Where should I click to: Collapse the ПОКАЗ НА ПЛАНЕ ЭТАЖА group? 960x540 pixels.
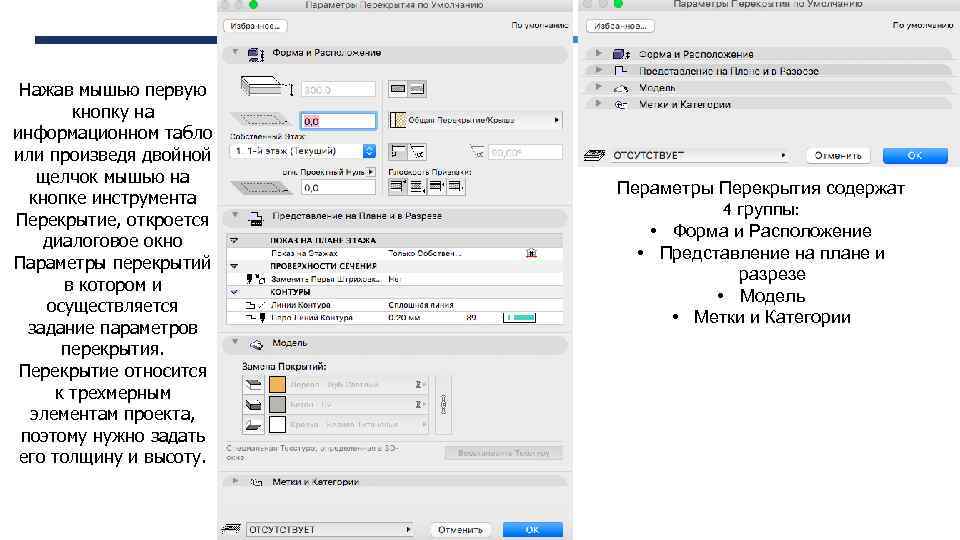tap(234, 241)
